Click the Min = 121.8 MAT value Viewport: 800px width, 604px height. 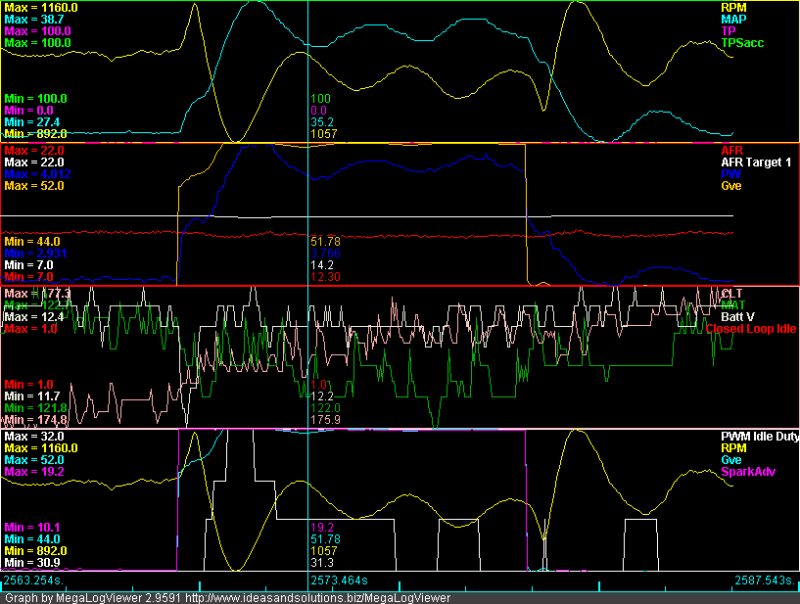pos(36,408)
